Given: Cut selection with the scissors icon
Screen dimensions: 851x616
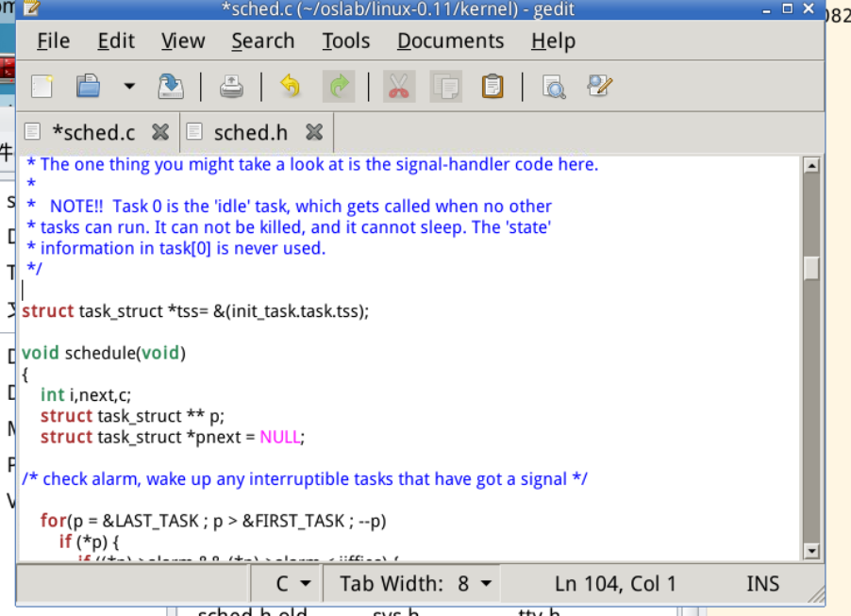Looking at the screenshot, I should pyautogui.click(x=399, y=87).
